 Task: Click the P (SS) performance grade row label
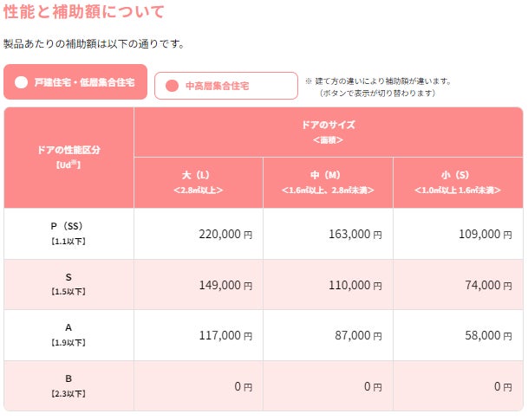tap(68, 233)
